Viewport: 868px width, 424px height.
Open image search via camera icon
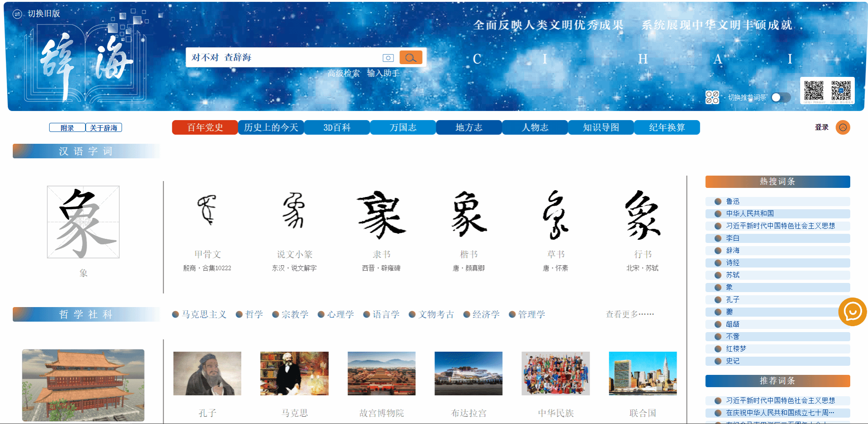click(388, 58)
